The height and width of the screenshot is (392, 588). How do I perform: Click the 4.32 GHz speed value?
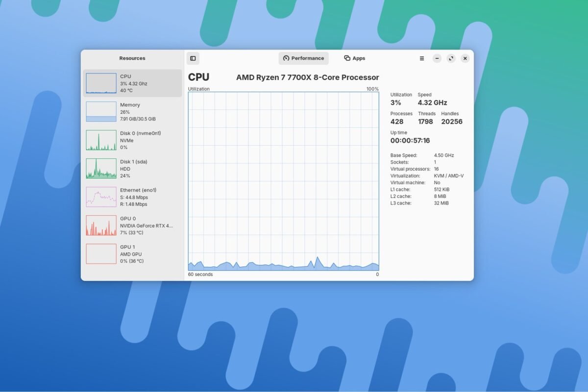point(432,103)
